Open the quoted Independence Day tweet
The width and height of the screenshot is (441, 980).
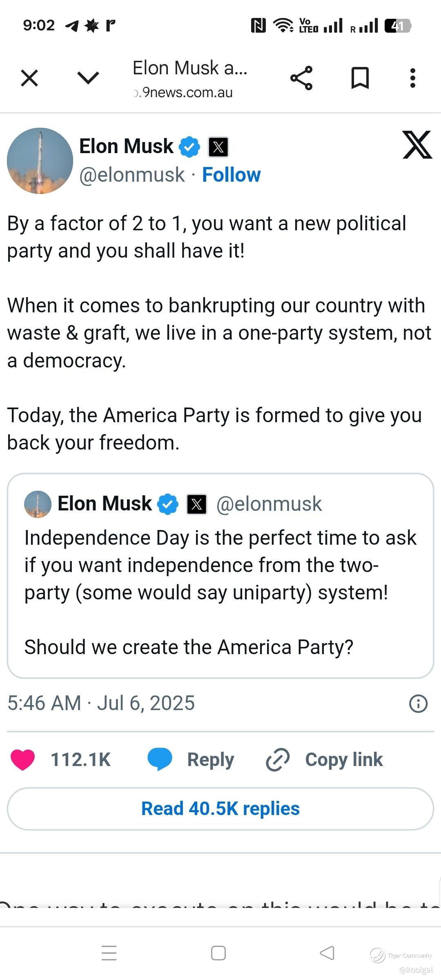click(x=220, y=576)
